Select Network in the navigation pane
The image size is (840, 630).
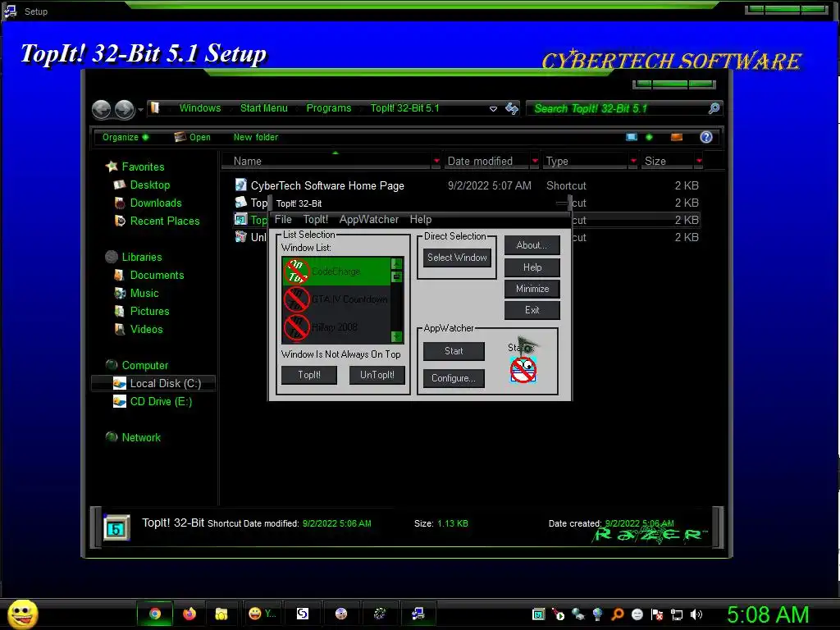[x=141, y=438]
